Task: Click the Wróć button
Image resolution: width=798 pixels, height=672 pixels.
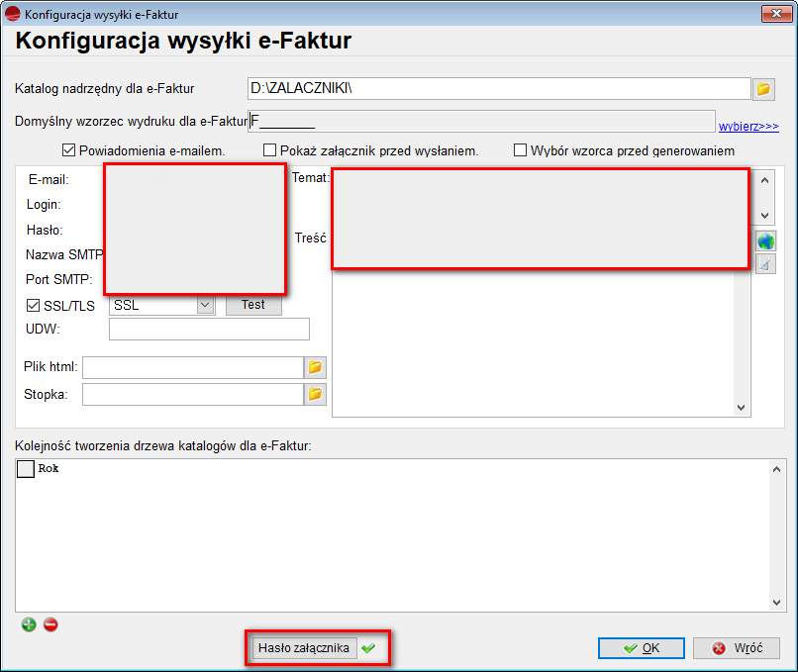Action: coord(736,648)
